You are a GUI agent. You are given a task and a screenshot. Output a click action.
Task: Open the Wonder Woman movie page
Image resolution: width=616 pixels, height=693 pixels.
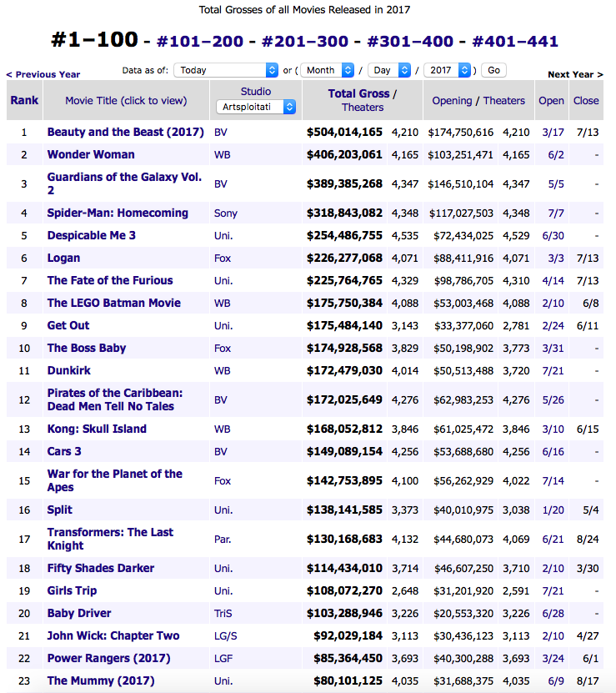tap(91, 154)
